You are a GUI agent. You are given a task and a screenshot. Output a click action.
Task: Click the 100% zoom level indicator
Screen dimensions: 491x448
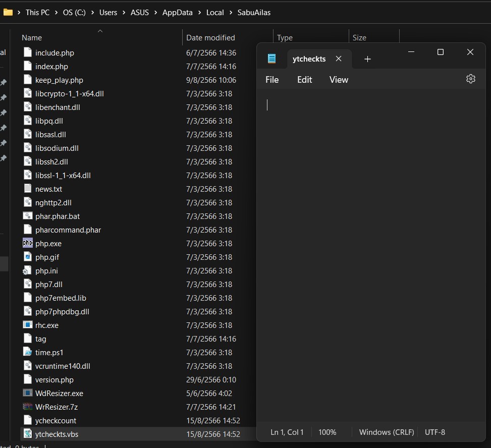(327, 432)
